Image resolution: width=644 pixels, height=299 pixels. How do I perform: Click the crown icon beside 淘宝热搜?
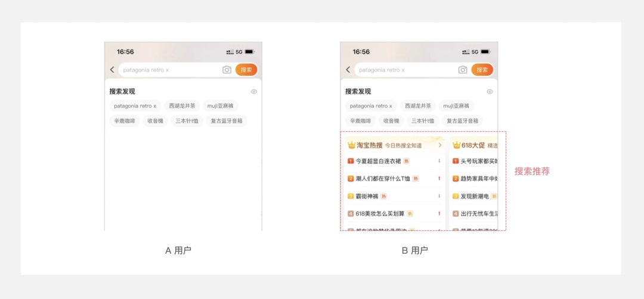(352, 145)
